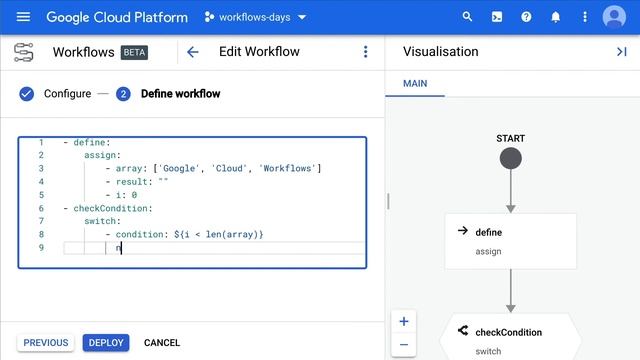The image size is (640, 360).
Task: Open the top bar more options menu
Action: pyautogui.click(x=585, y=17)
